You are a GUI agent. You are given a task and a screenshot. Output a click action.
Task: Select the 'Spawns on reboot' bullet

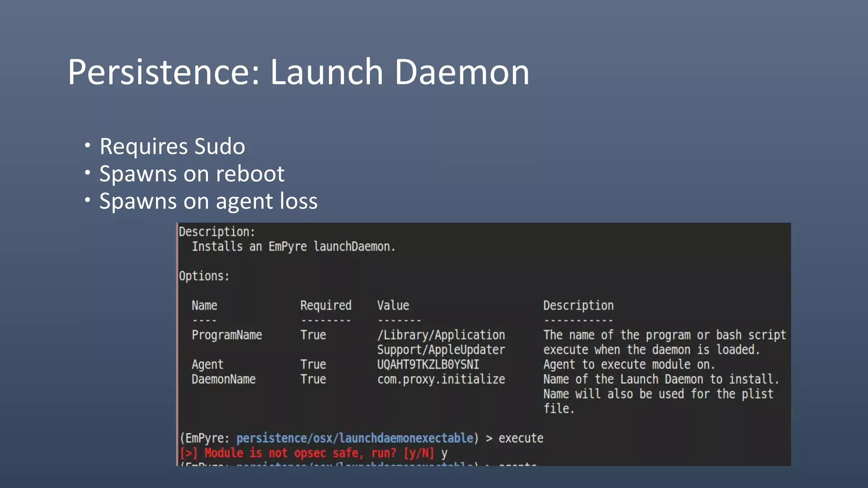[x=192, y=174]
